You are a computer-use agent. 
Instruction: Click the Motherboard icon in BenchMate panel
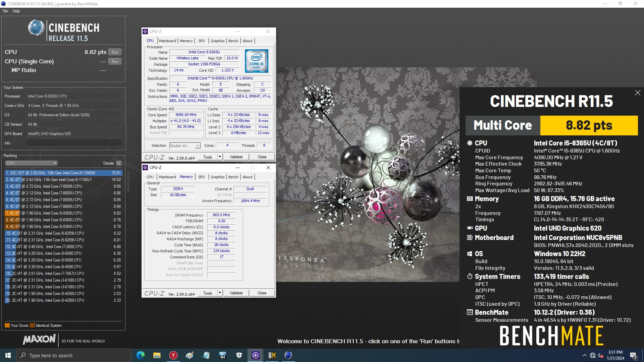tap(470, 238)
